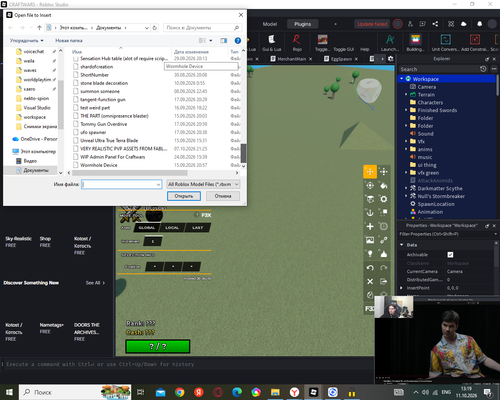
Task: Click the Add Constraint plugin icon
Action: pos(475,43)
